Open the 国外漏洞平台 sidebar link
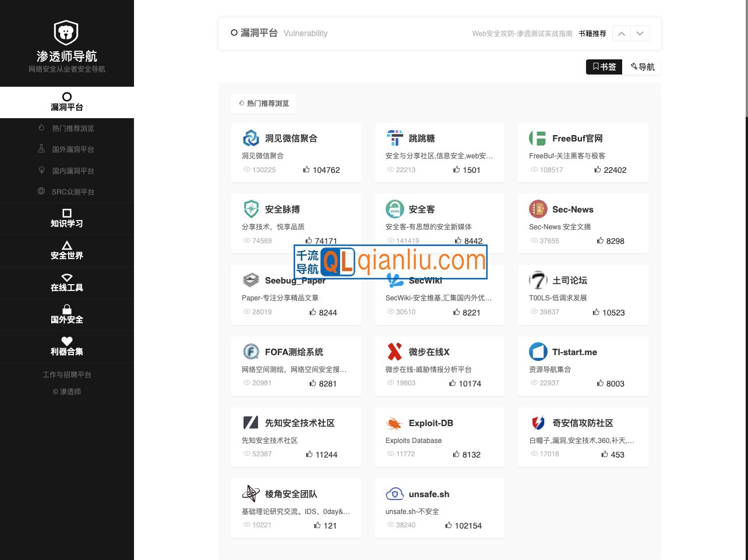The height and width of the screenshot is (560, 748). click(72, 150)
